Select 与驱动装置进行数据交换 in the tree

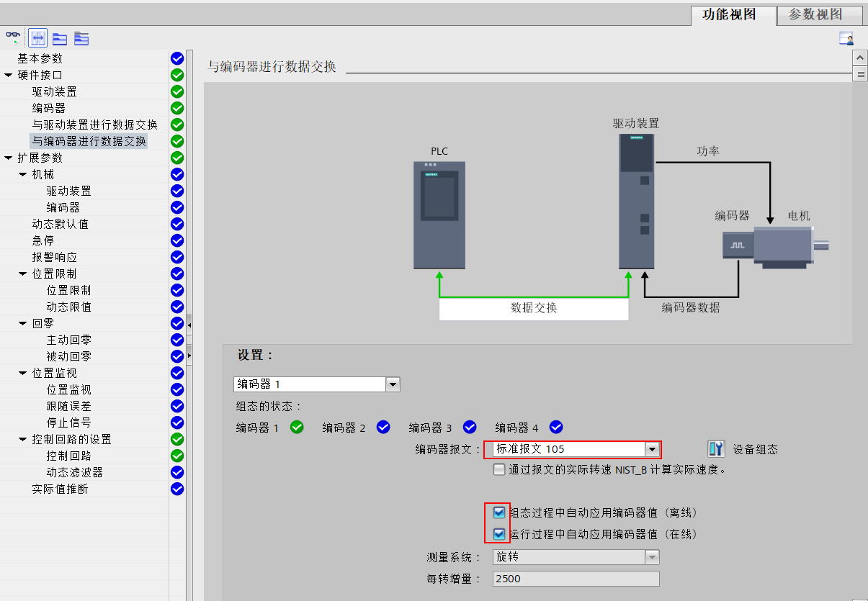click(x=94, y=125)
